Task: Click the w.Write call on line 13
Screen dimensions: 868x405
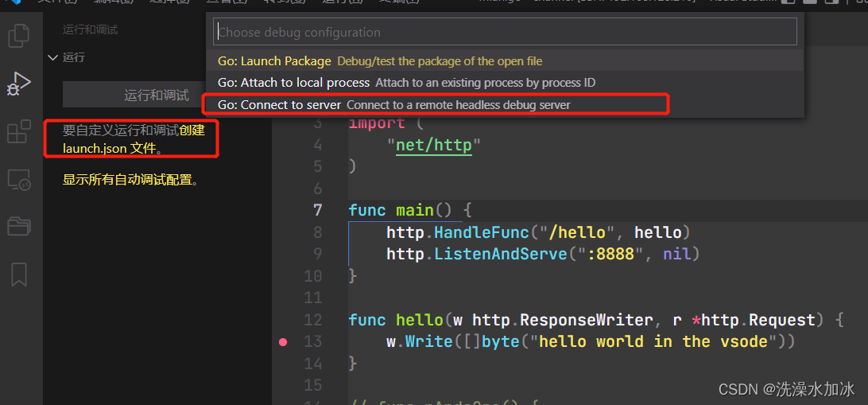Action: click(x=420, y=341)
